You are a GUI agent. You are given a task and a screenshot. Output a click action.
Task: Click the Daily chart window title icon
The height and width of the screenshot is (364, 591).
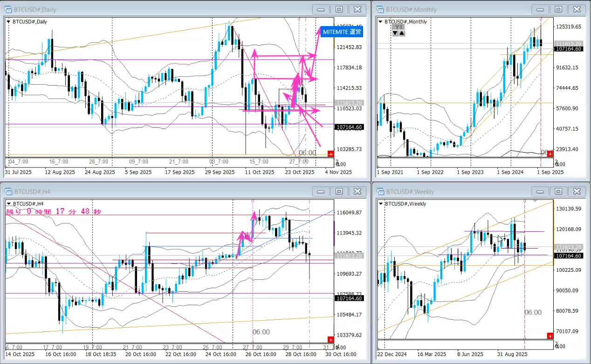pos(8,9)
